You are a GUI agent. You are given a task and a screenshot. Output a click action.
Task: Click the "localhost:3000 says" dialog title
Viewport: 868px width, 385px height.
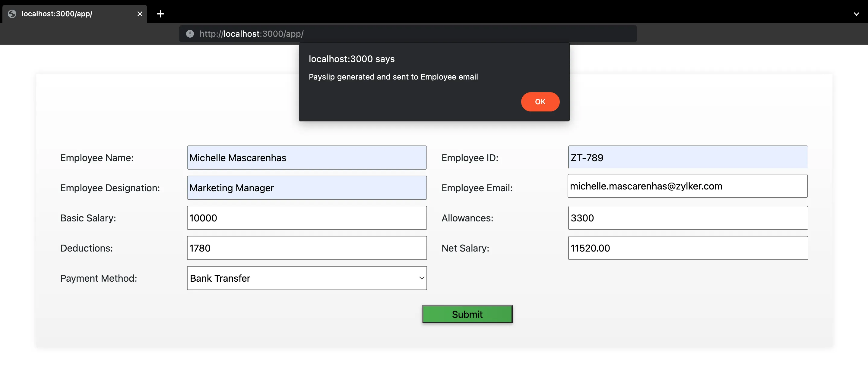click(351, 59)
